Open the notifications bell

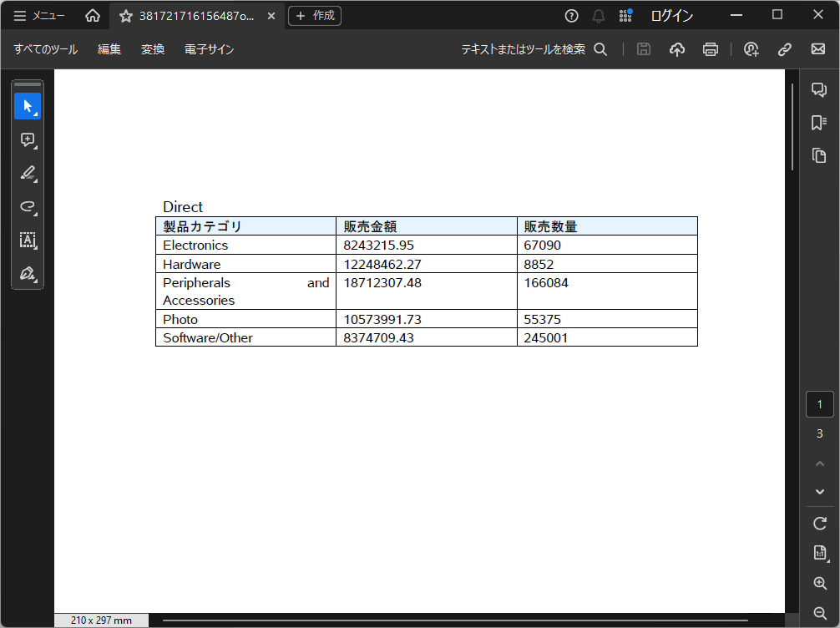599,16
